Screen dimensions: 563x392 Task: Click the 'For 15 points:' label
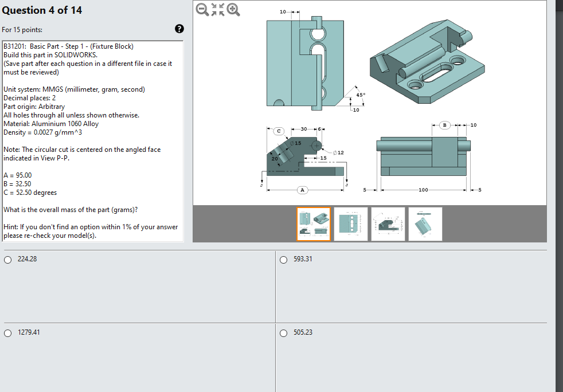click(x=22, y=30)
